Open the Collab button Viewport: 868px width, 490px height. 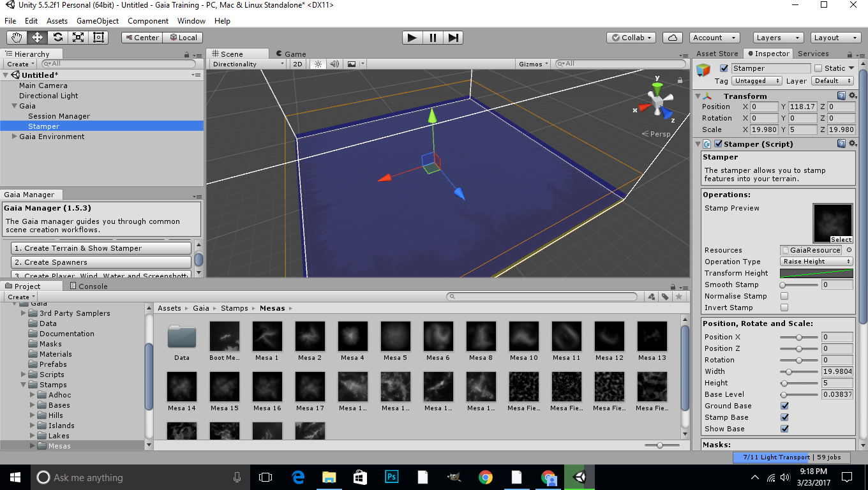[631, 38]
